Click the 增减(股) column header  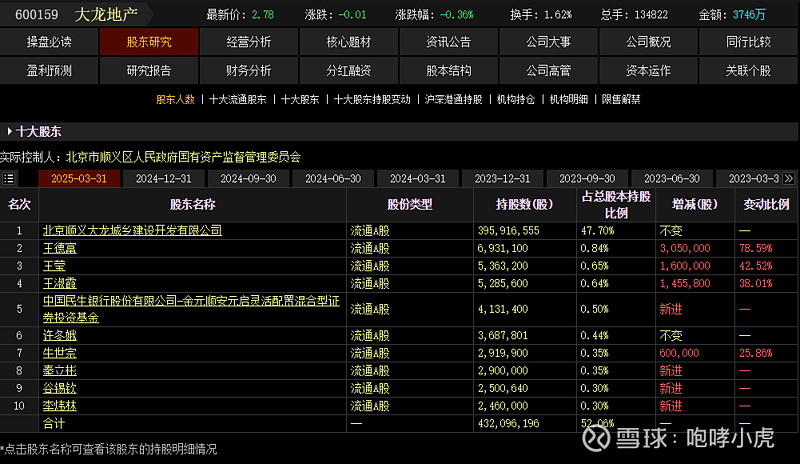coord(695,205)
